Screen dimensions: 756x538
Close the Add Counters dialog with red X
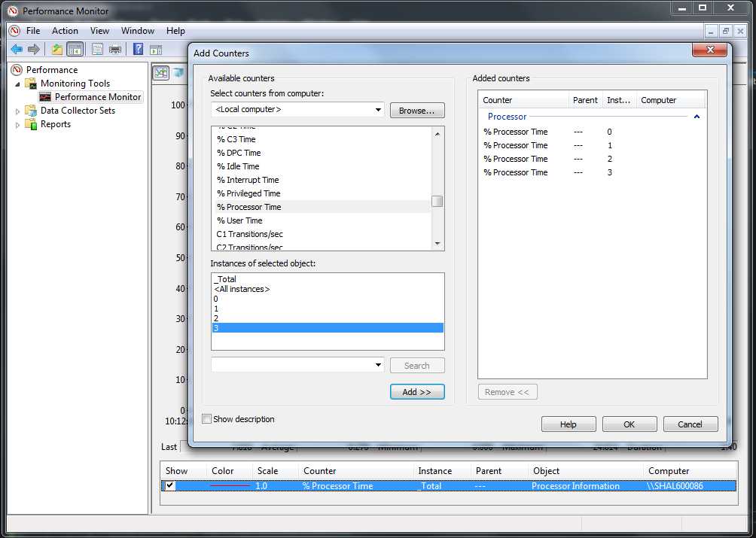(709, 50)
